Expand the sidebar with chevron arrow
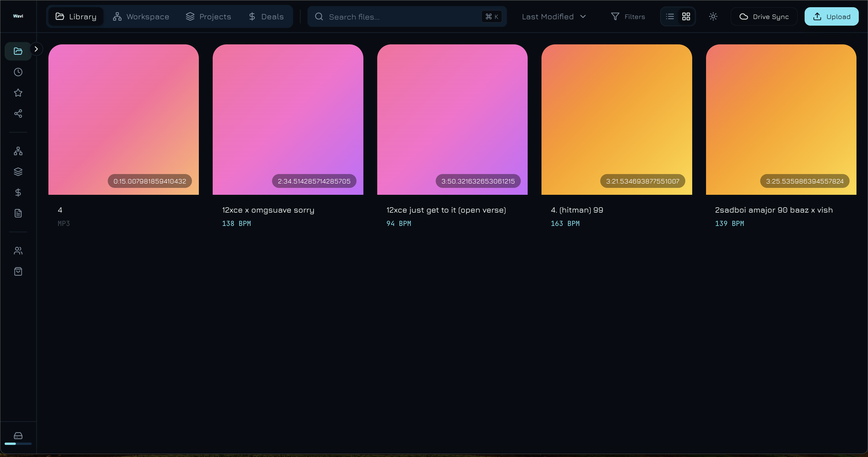 (x=36, y=49)
